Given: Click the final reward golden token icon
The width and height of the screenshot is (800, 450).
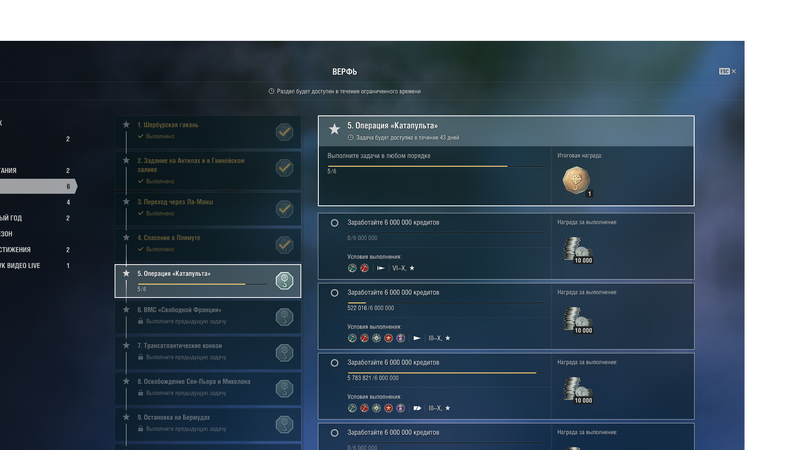Looking at the screenshot, I should tap(577, 181).
